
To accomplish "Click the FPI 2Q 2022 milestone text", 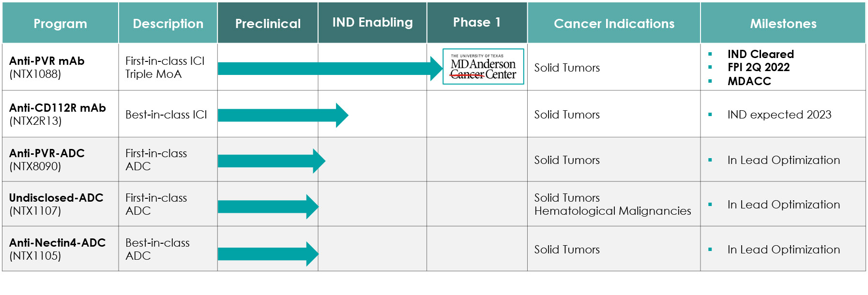I will [x=758, y=68].
